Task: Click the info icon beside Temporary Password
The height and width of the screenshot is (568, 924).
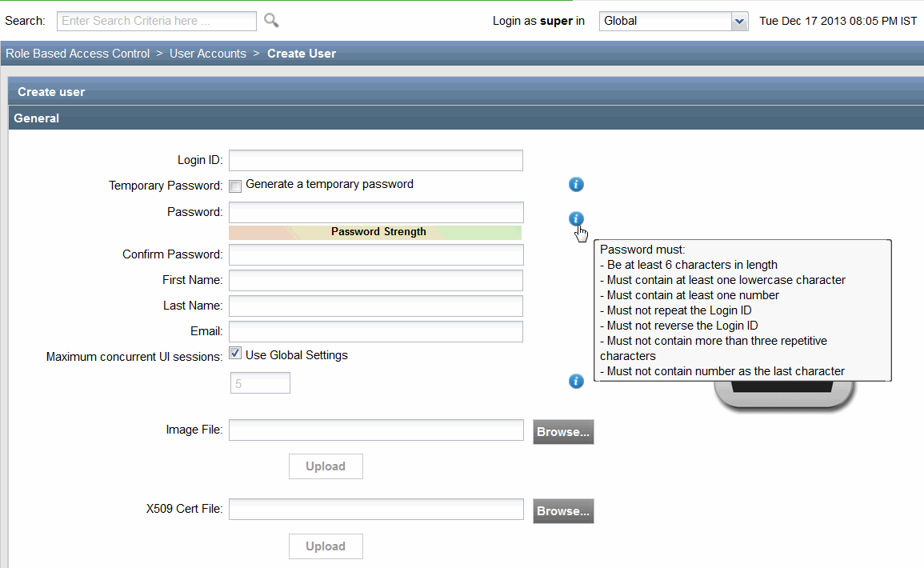Action: pyautogui.click(x=576, y=184)
